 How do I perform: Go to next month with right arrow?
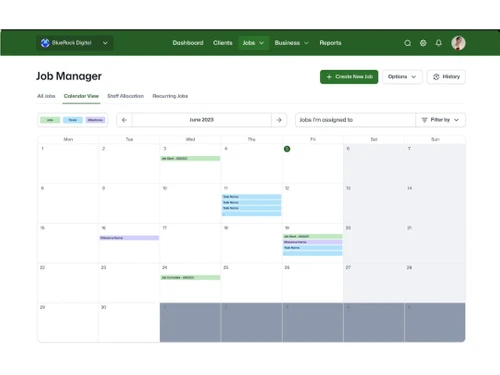(279, 120)
